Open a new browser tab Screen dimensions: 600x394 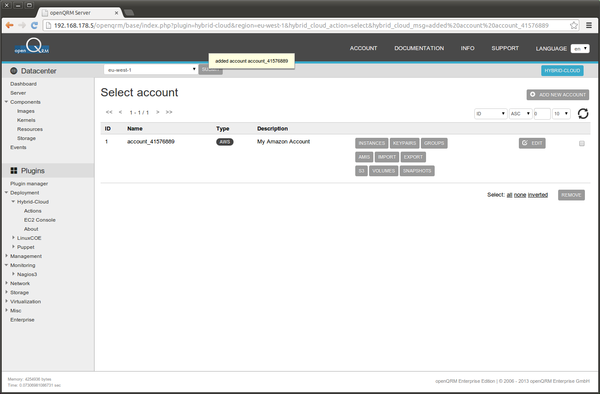129,13
